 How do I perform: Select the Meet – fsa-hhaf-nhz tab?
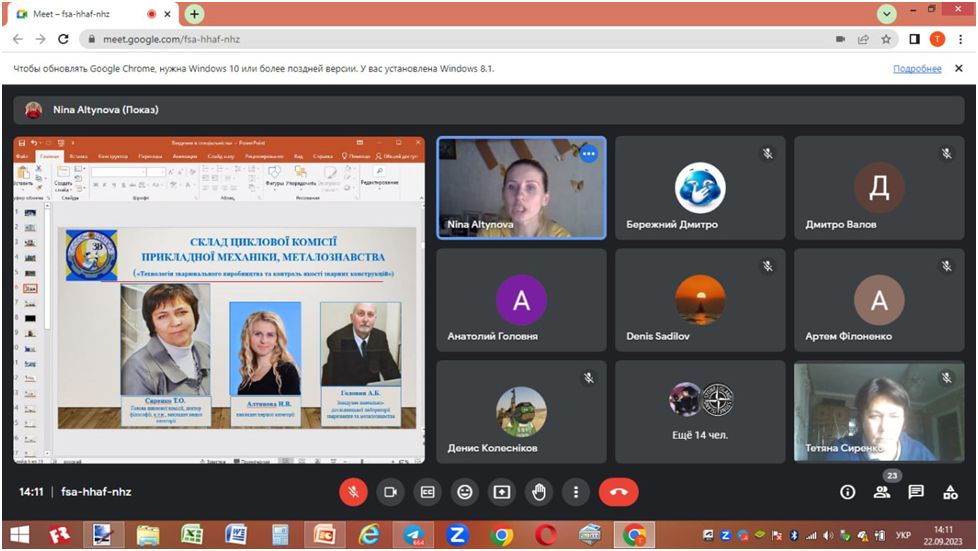pyautogui.click(x=92, y=14)
